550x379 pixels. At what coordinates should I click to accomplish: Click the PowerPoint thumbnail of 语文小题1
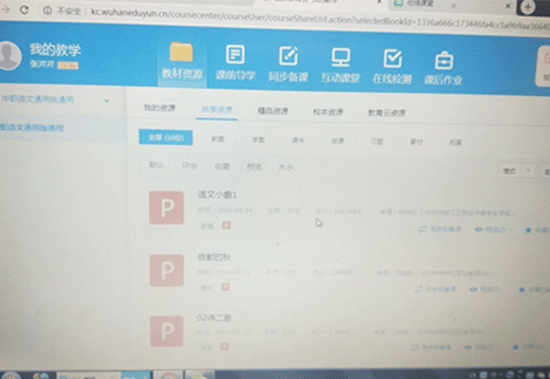click(x=166, y=208)
